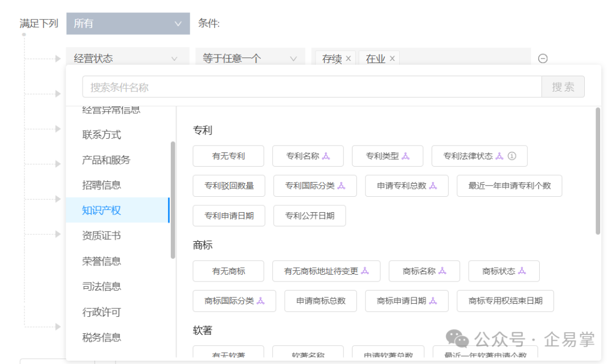
Task: Open the 经营状态 field dropdown
Action: (128, 59)
